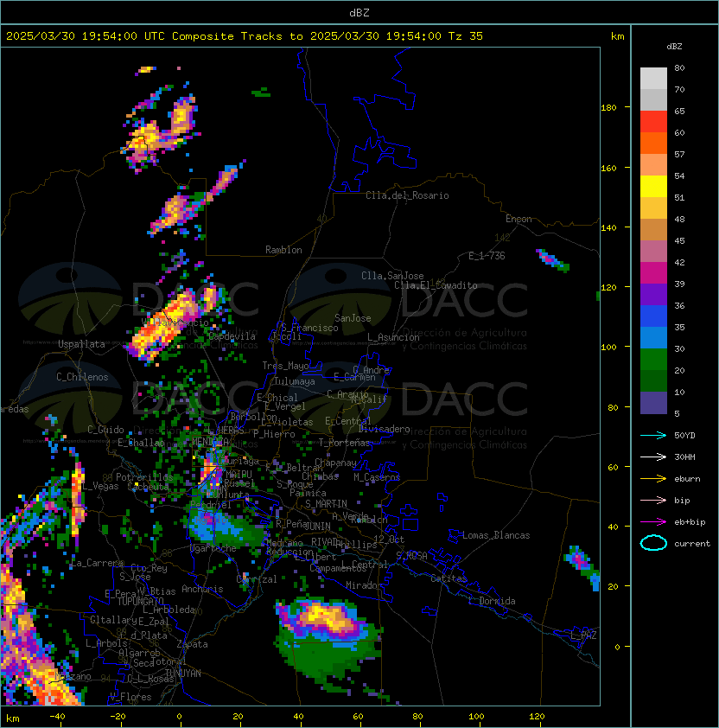Click the '57' value in the legend
Image resolution: width=719 pixels, height=728 pixels.
(x=679, y=154)
